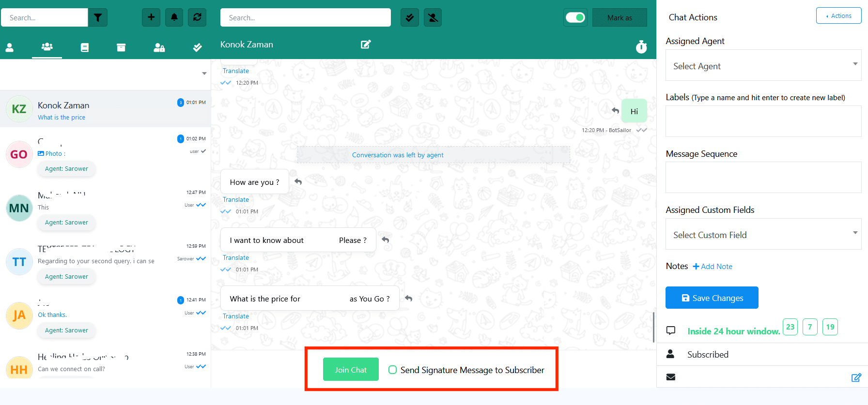Click the filter funnel icon
Image resolution: width=868 pixels, height=405 pixels.
(98, 18)
